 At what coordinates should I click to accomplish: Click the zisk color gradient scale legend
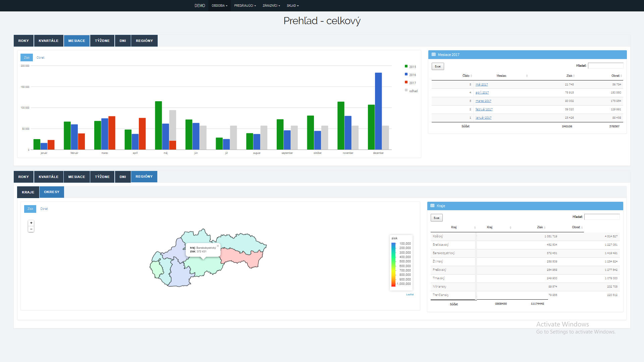click(393, 264)
